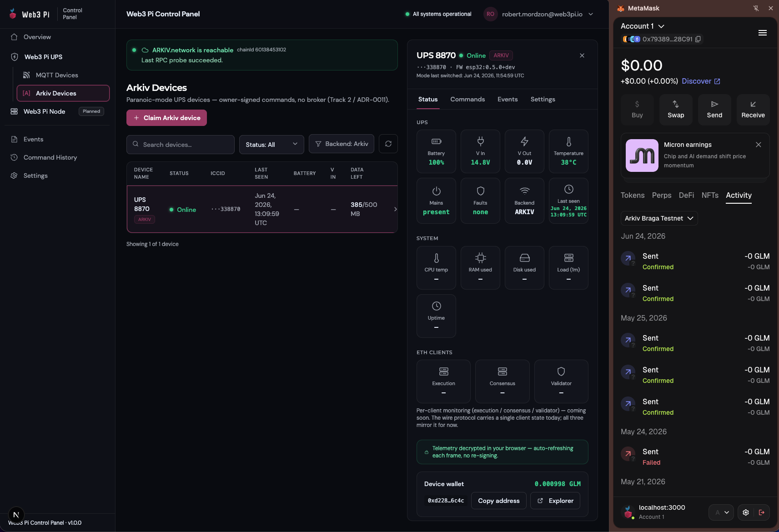Disconnect localhost:3000 via exit icon

coord(762,512)
